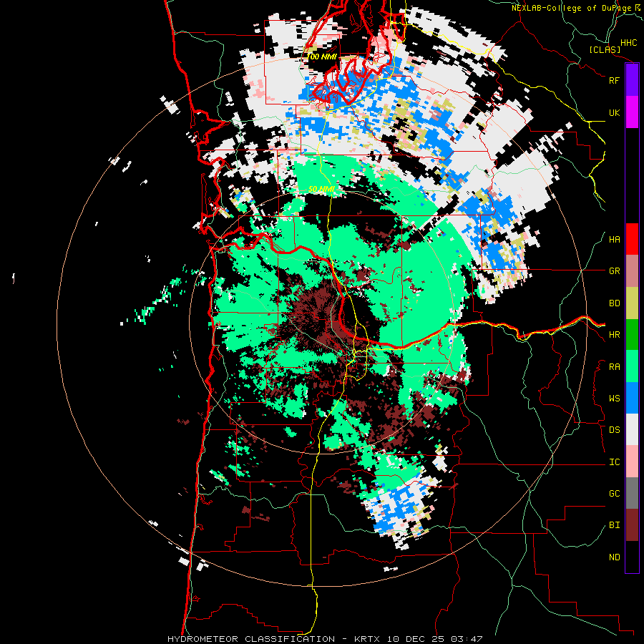644x644 pixels.
Task: Click the HA legend label
Action: (614, 240)
